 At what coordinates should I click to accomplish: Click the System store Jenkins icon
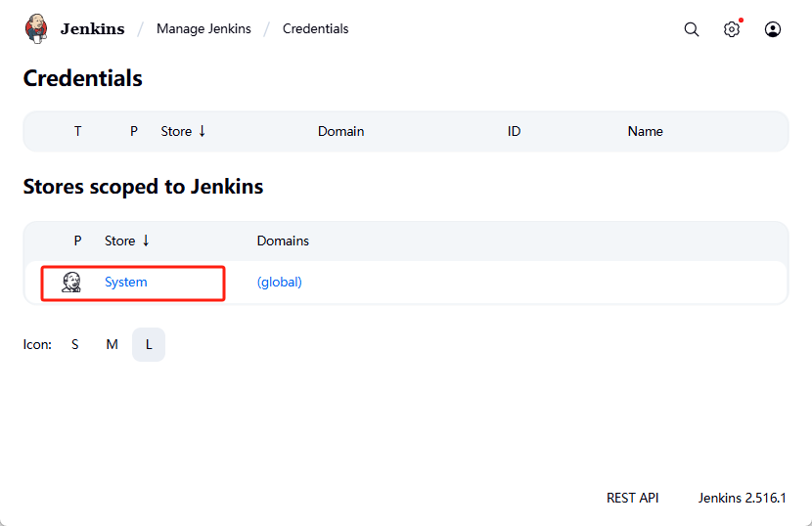tap(71, 283)
